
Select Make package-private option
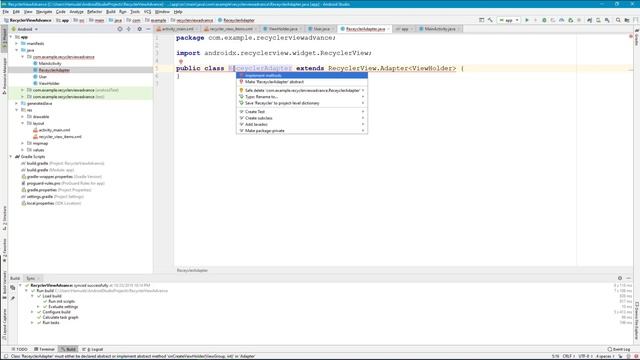[x=302, y=131]
